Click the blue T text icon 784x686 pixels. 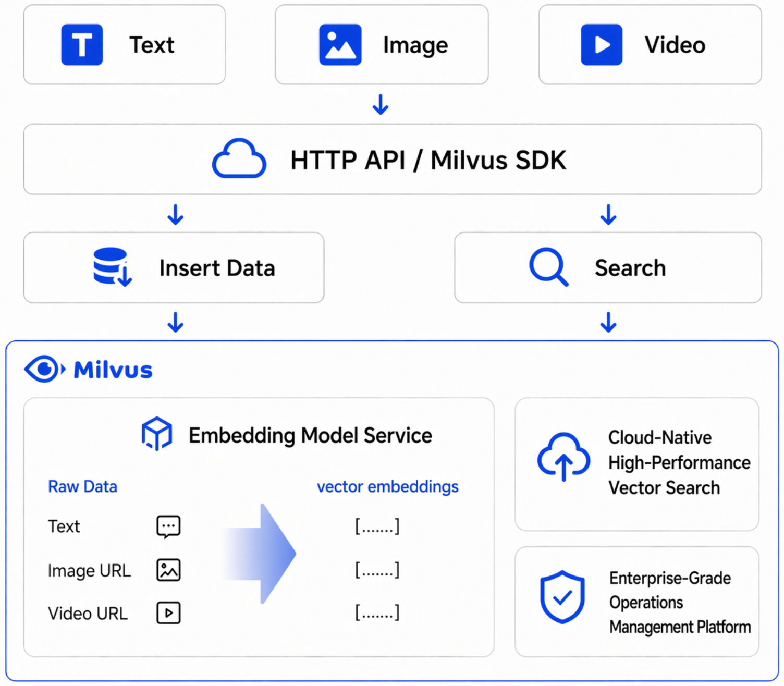(82, 45)
